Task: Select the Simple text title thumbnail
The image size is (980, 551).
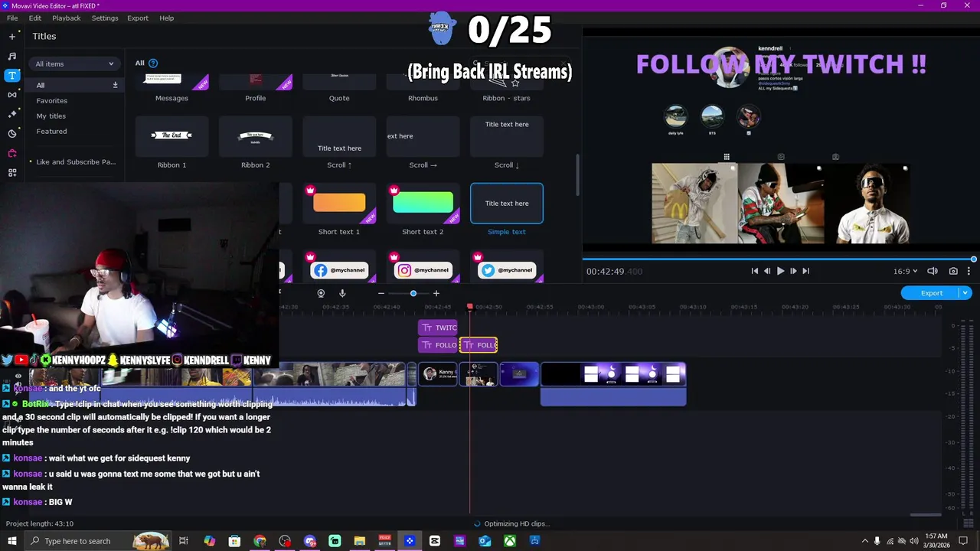Action: click(507, 203)
